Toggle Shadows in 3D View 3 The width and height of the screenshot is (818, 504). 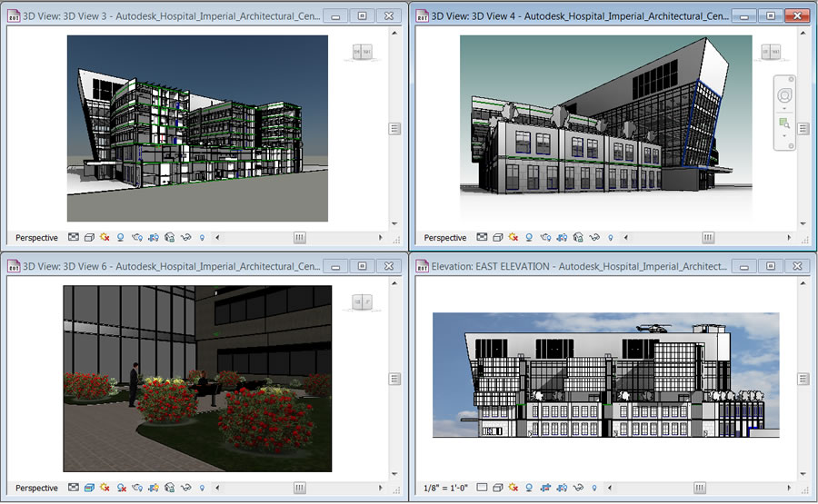[121, 237]
